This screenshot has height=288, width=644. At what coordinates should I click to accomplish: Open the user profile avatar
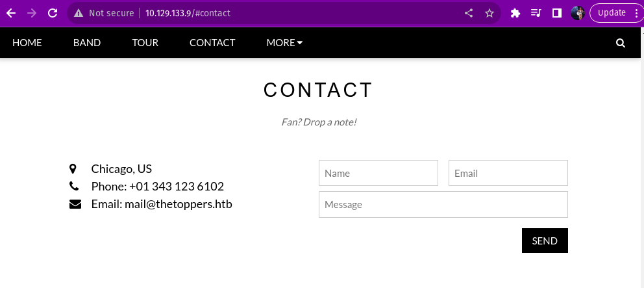click(577, 13)
